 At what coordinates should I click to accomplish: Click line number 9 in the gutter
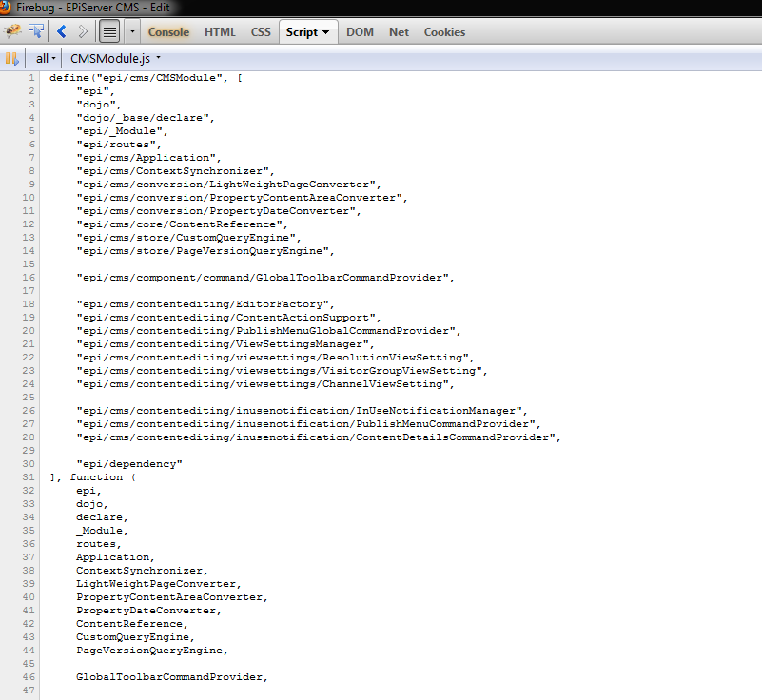31,185
